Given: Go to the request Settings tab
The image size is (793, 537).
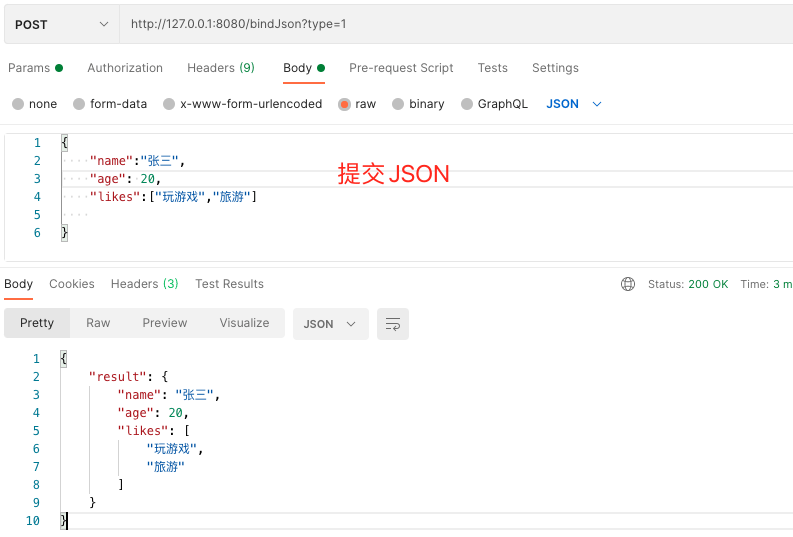Looking at the screenshot, I should 555,68.
